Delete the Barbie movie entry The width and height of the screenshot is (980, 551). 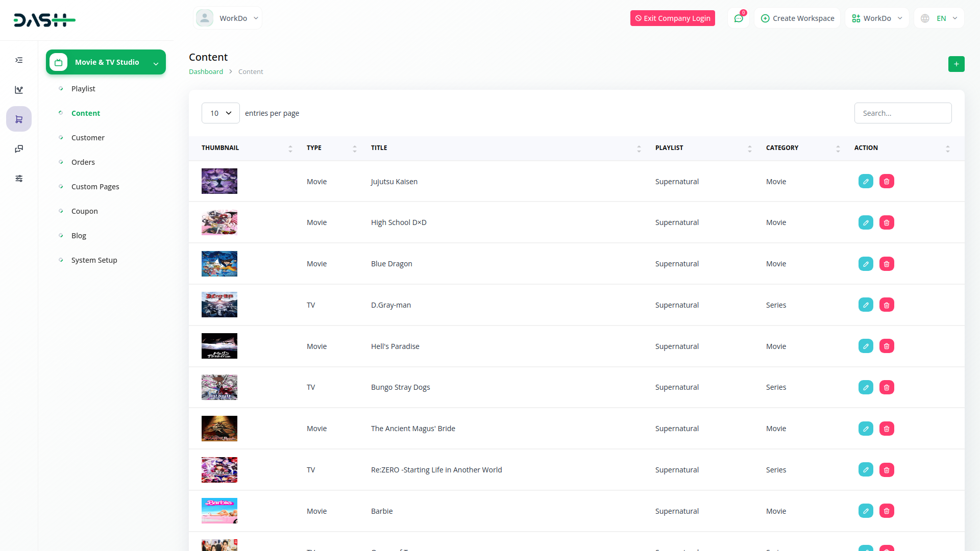887,511
